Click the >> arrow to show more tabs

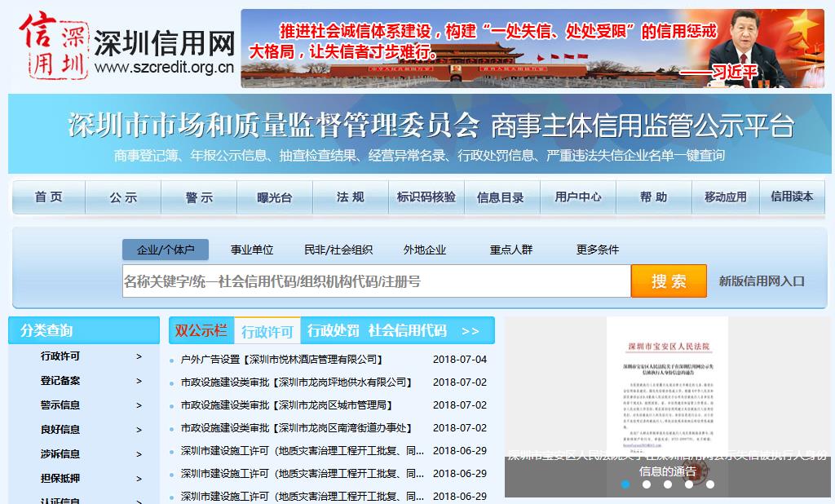(471, 331)
